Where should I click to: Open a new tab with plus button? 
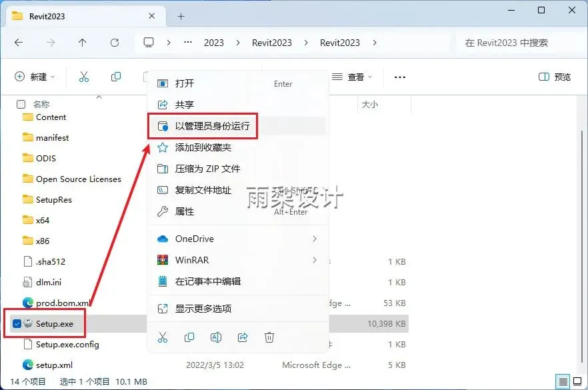point(181,17)
